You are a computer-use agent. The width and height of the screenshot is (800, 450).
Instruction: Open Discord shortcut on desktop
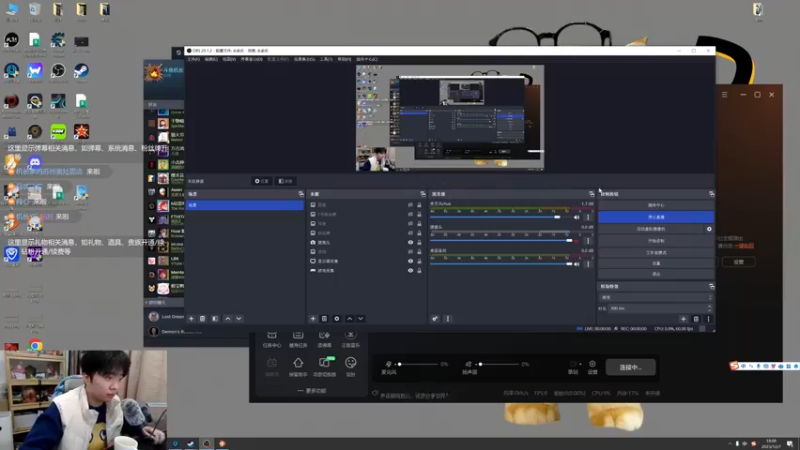tap(35, 162)
